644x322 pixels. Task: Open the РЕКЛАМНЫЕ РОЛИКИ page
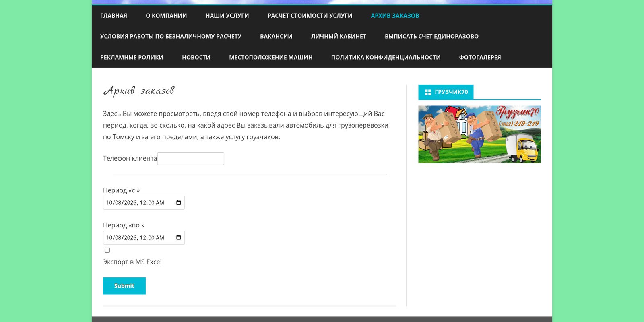[132, 57]
